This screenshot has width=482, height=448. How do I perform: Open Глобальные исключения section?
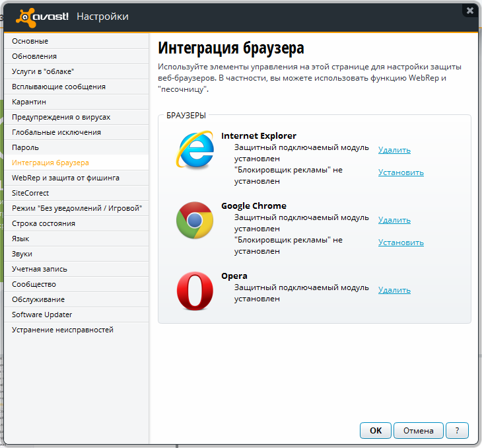coord(77,132)
